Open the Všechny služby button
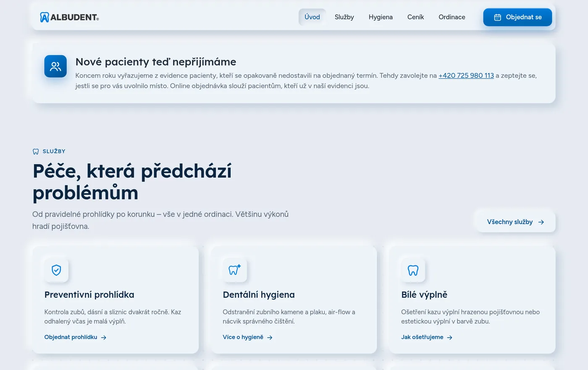Viewport: 588px width, 370px height. tap(515, 222)
